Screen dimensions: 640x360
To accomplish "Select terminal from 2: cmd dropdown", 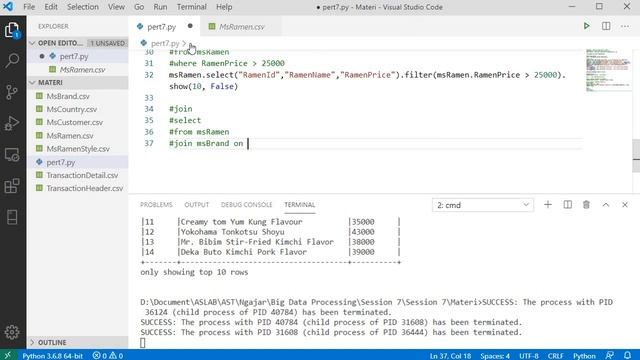I will click(x=482, y=205).
